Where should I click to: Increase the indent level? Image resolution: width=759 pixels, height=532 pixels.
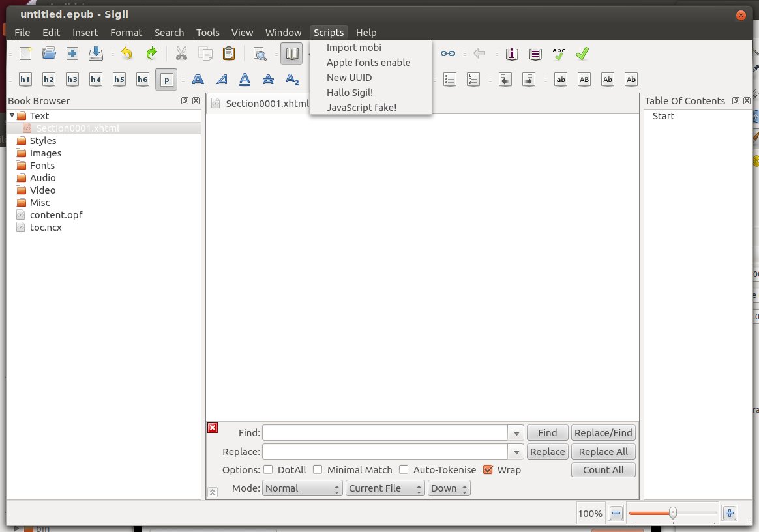(529, 80)
